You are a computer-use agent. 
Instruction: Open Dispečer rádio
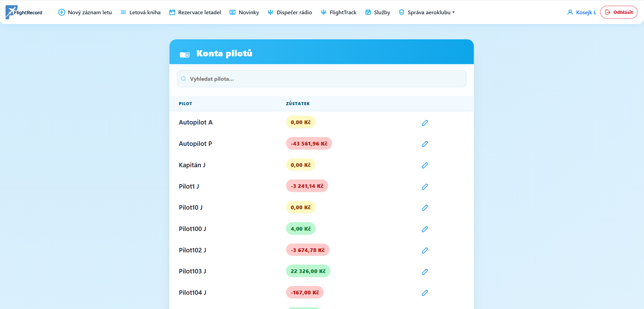pyautogui.click(x=290, y=12)
